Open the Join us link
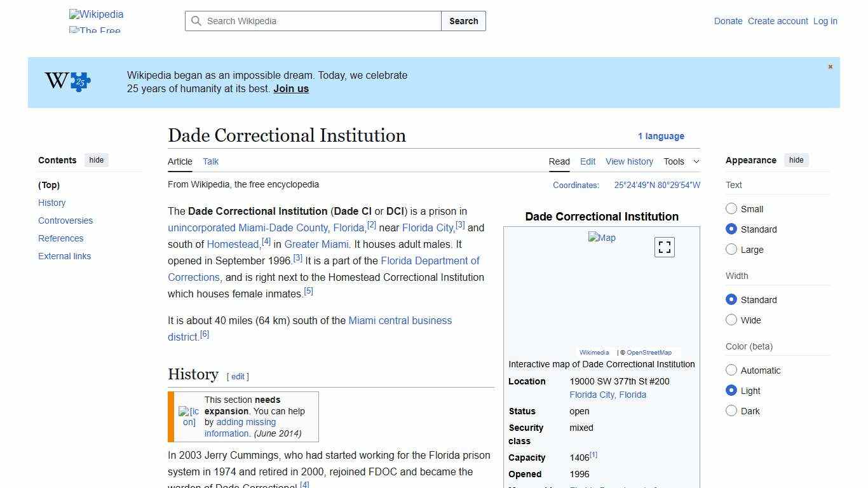 [290, 88]
